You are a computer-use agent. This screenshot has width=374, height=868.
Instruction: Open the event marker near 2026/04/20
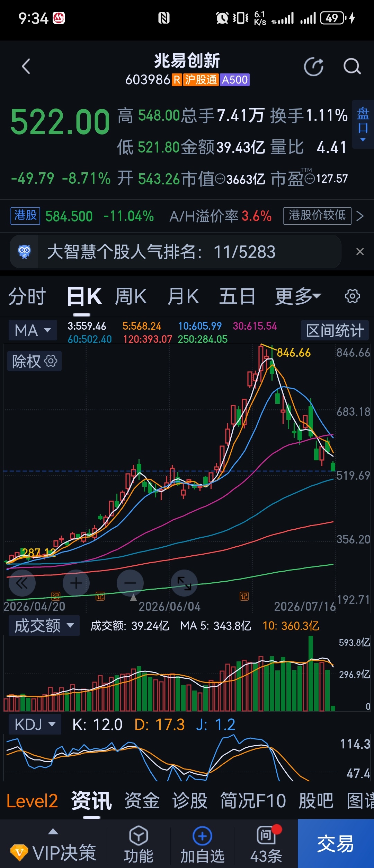pos(56,596)
